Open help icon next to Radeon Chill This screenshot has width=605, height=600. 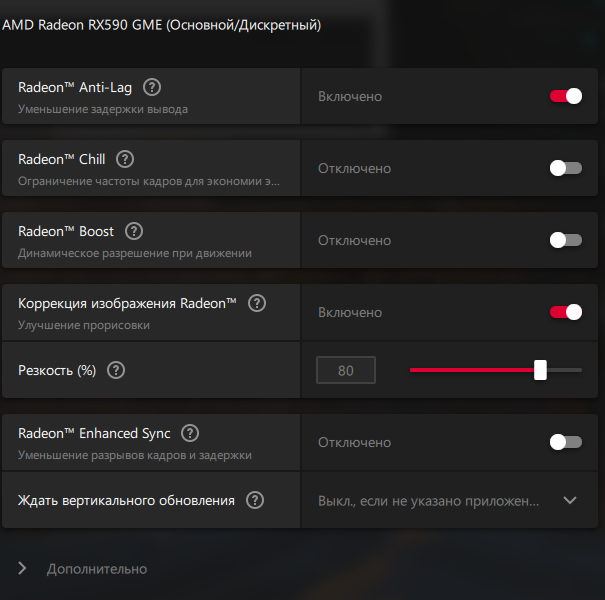(x=125, y=159)
